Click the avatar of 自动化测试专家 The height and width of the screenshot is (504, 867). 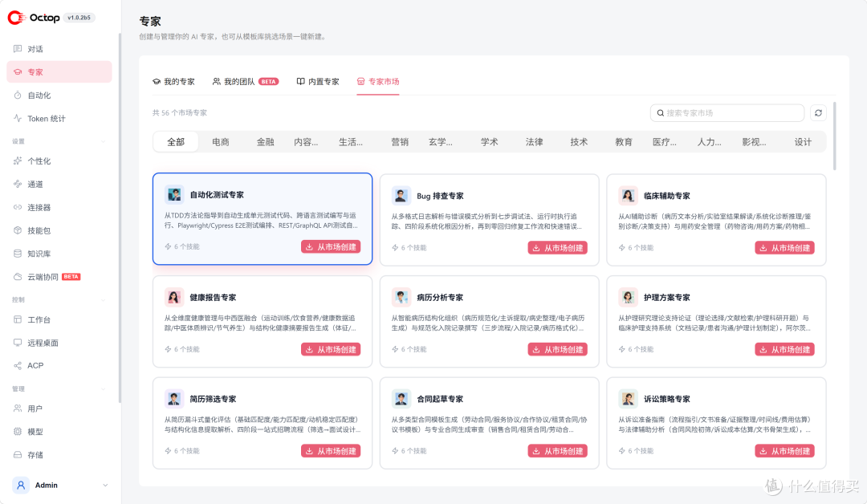(174, 194)
